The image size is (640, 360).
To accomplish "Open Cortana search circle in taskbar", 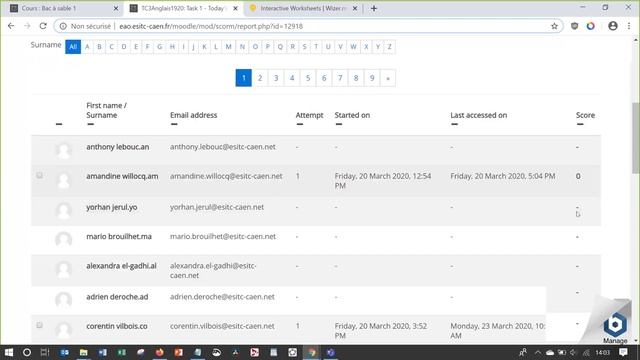I will coord(27,352).
